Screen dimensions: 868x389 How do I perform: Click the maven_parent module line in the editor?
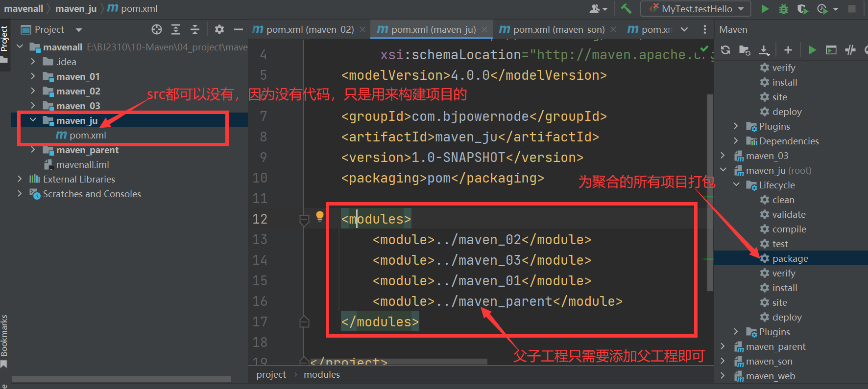coord(497,301)
